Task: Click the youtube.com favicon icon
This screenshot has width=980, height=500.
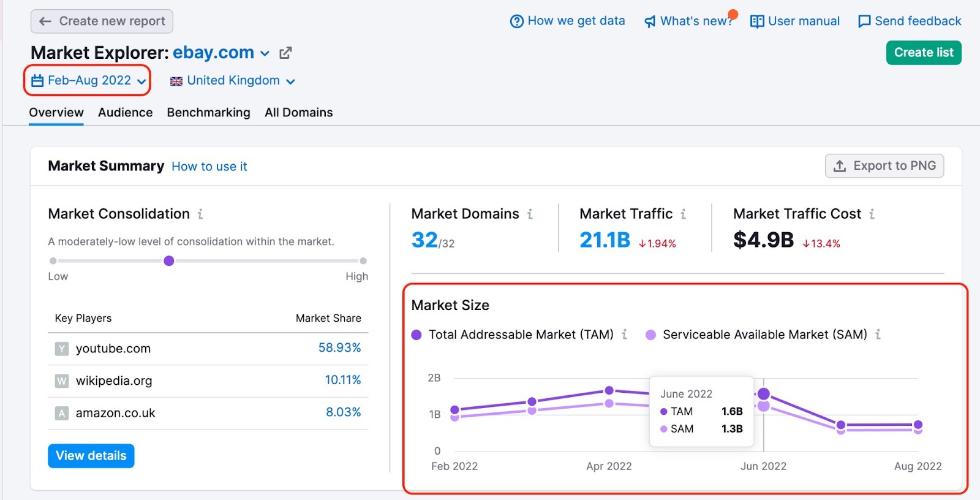Action: [x=62, y=349]
